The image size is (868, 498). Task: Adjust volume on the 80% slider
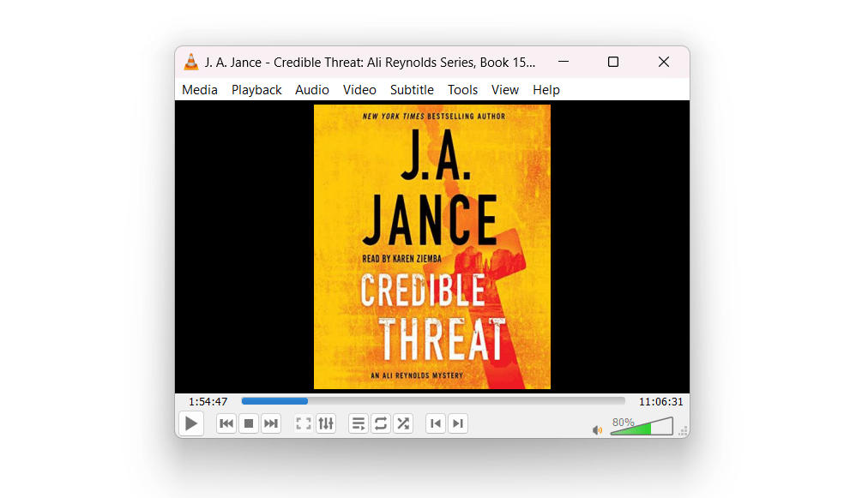coord(642,426)
